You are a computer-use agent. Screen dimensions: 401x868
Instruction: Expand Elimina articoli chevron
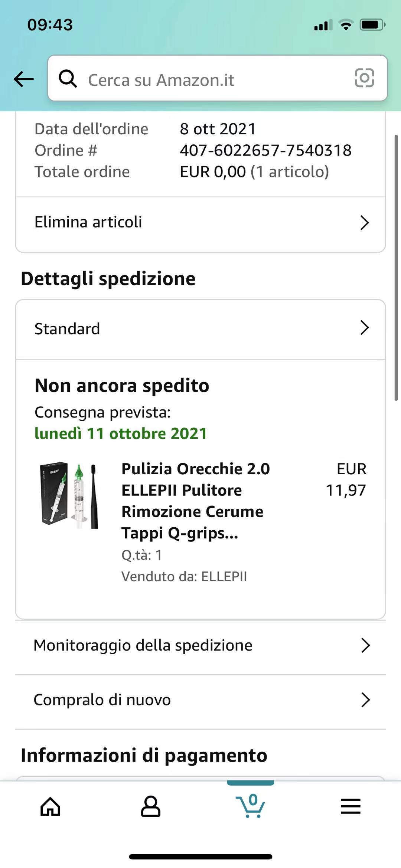click(365, 223)
